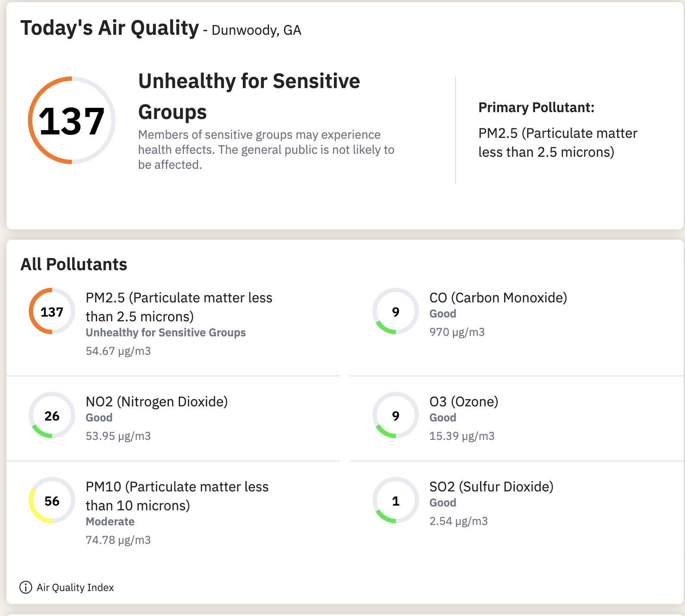Click the PM2.5 orange gauge in All Pollutants
The image size is (685, 616).
(52, 311)
